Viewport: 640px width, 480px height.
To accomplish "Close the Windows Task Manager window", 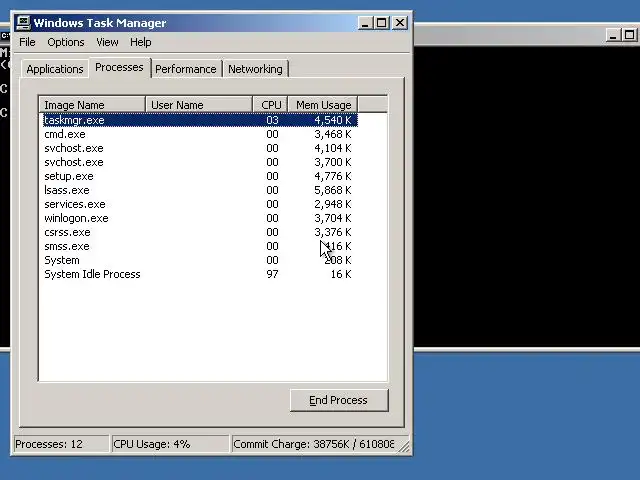I will [400, 23].
